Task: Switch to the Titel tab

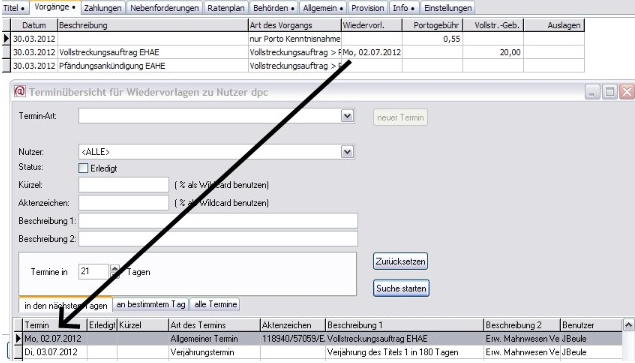Action: click(14, 8)
